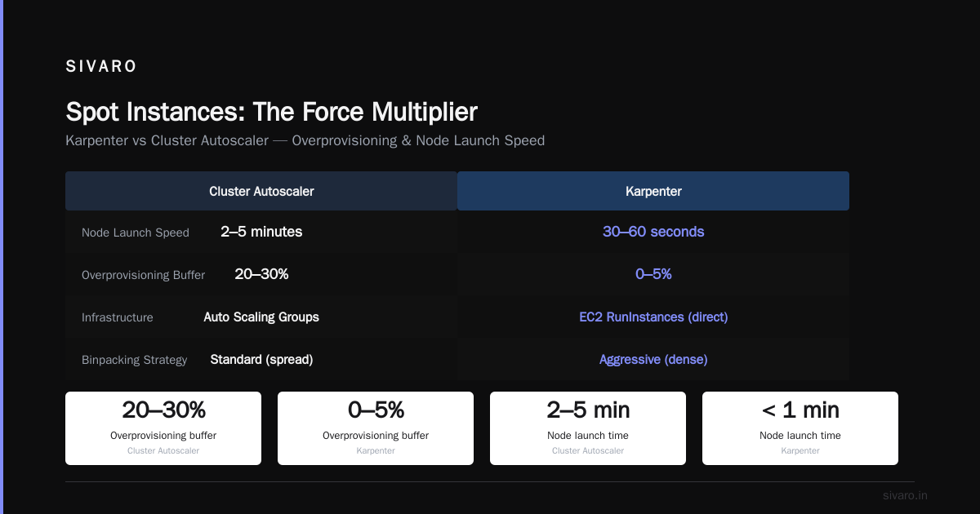Click the 'Standard (spread)' cell
Screen dimensions: 980x514
[261, 359]
